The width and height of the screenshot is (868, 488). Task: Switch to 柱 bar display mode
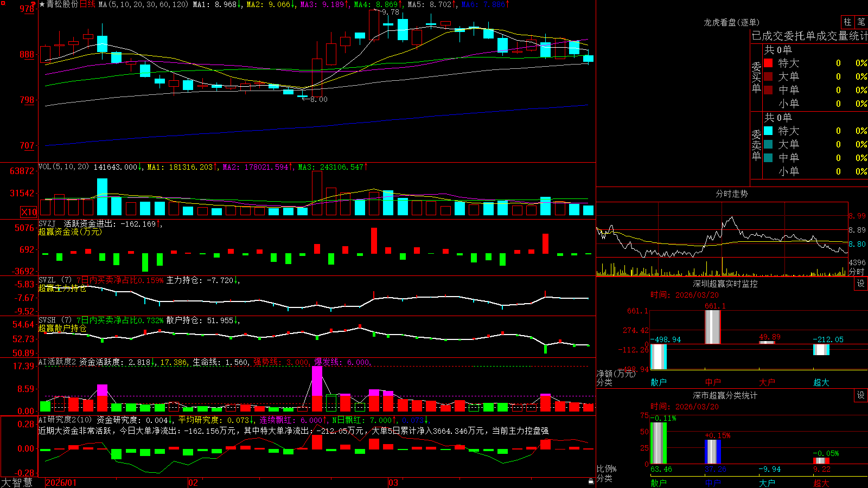(847, 22)
